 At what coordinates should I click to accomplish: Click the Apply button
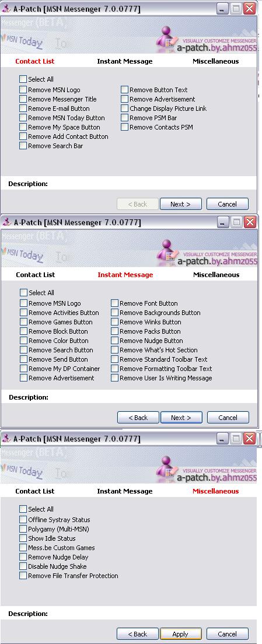[x=180, y=633]
